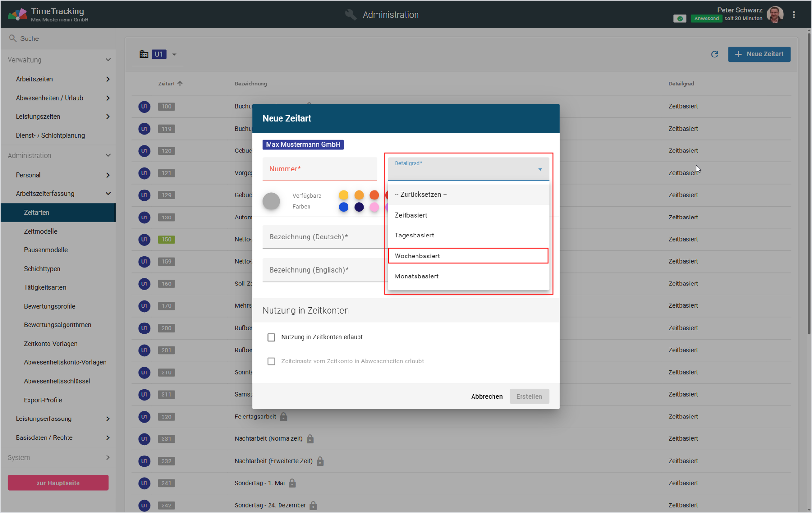Expand the Leistungserfassung sidebar section
This screenshot has width=812, height=513.
pos(108,419)
